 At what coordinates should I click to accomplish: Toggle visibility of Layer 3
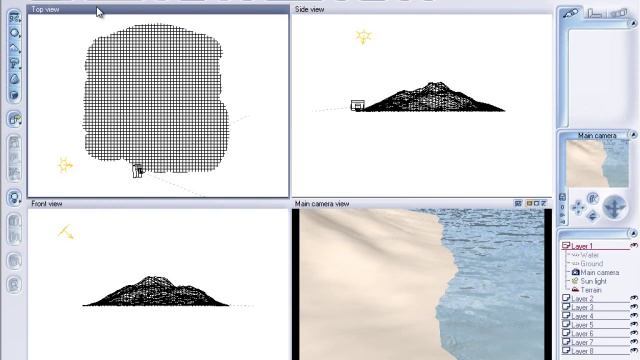634,307
